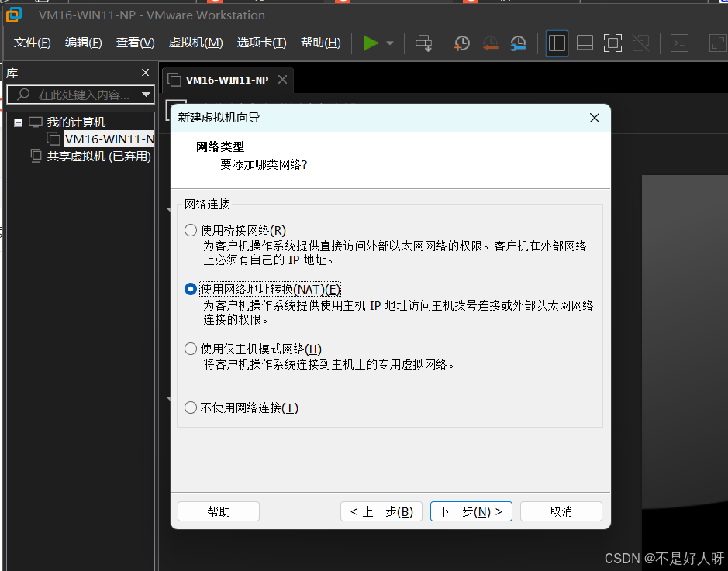
Task: Click the VM icon in the VM16-WIN11-NP tab
Action: point(174,80)
